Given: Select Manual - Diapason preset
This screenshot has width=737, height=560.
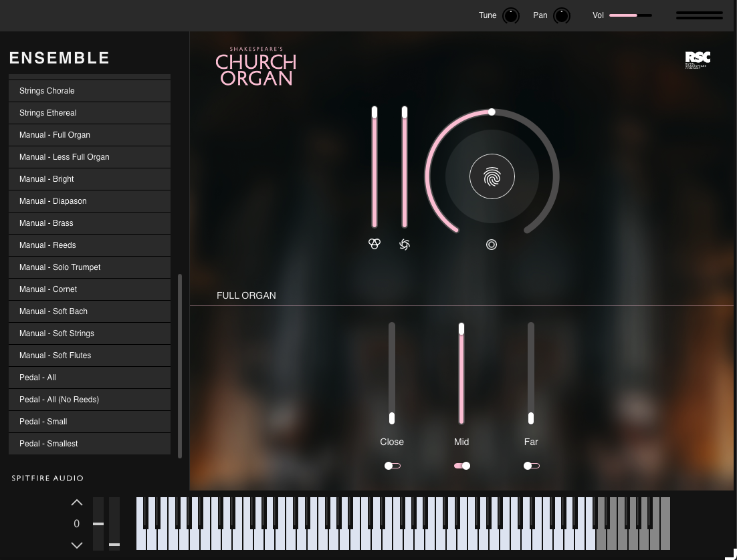Looking at the screenshot, I should click(x=90, y=201).
